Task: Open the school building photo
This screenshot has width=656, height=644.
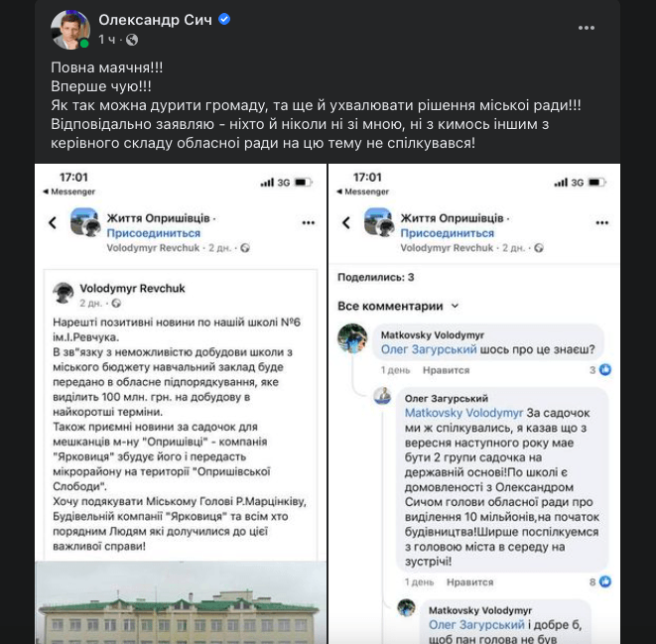Action: click(x=181, y=602)
